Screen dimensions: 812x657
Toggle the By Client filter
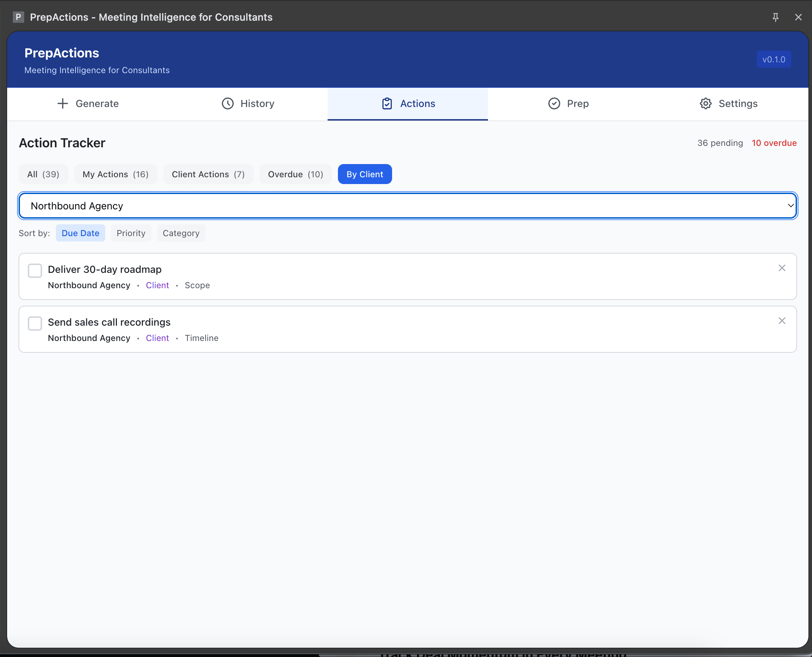(x=364, y=174)
